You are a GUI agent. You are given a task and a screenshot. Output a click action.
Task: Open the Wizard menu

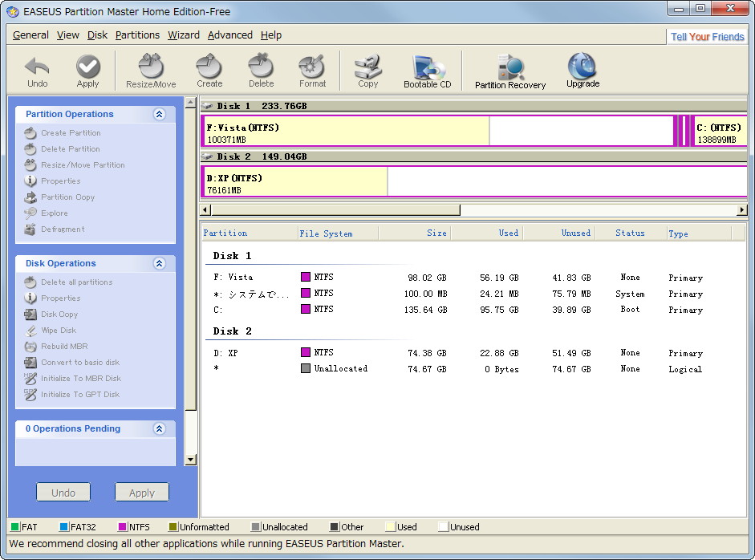click(183, 35)
